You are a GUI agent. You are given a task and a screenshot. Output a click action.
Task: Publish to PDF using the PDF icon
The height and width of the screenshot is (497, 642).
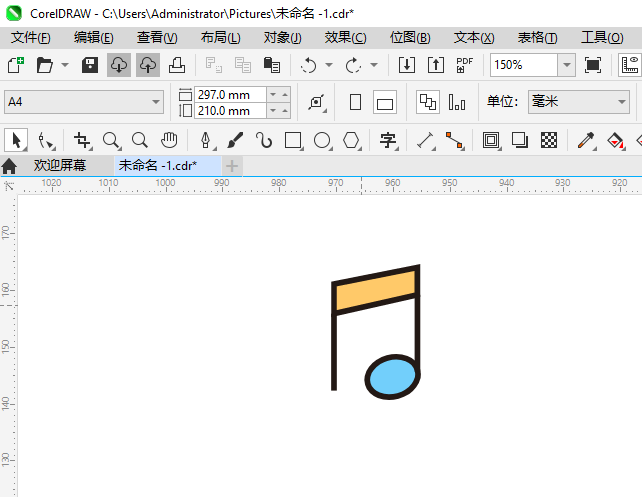464,65
